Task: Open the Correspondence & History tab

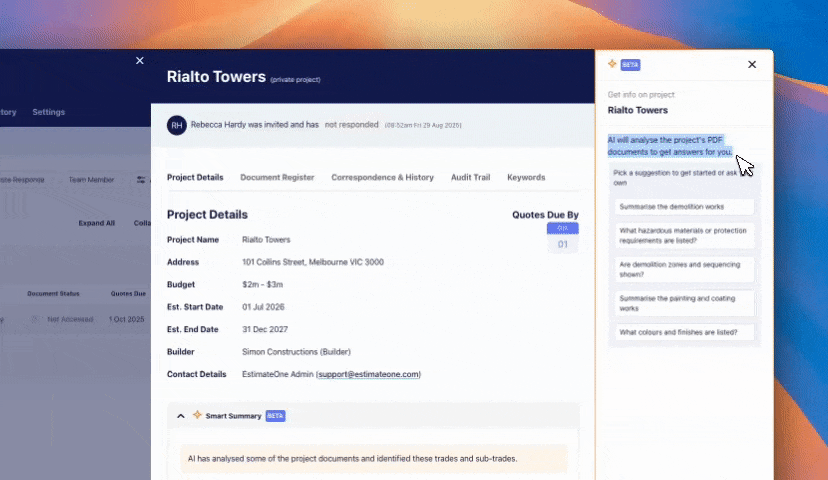Action: click(x=382, y=177)
